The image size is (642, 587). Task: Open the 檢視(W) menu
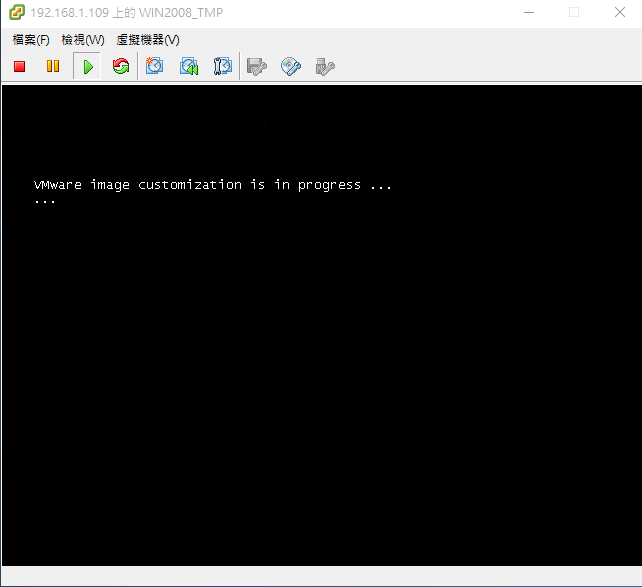(83, 40)
